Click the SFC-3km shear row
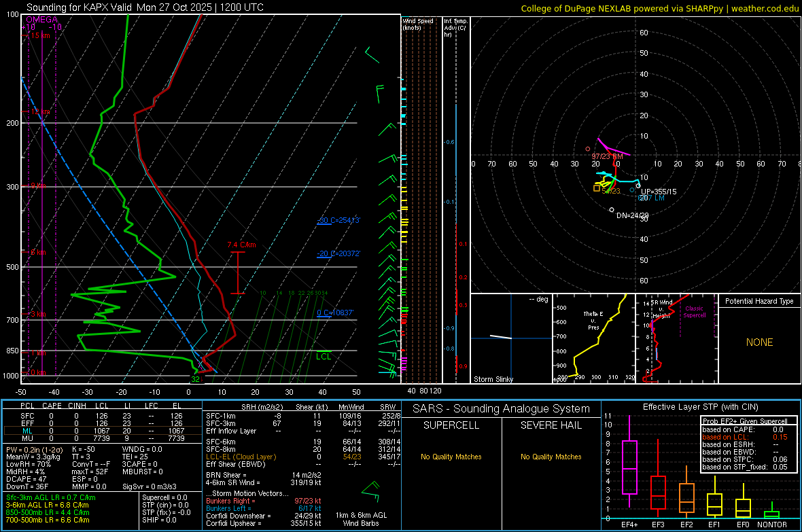Screen dimensions: 802x532 coord(303,423)
